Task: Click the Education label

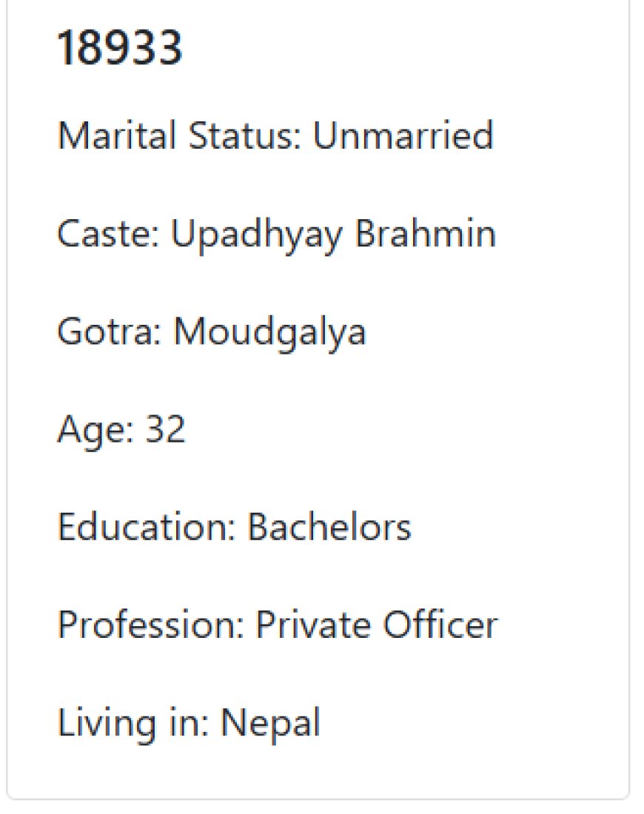Action: [x=147, y=527]
